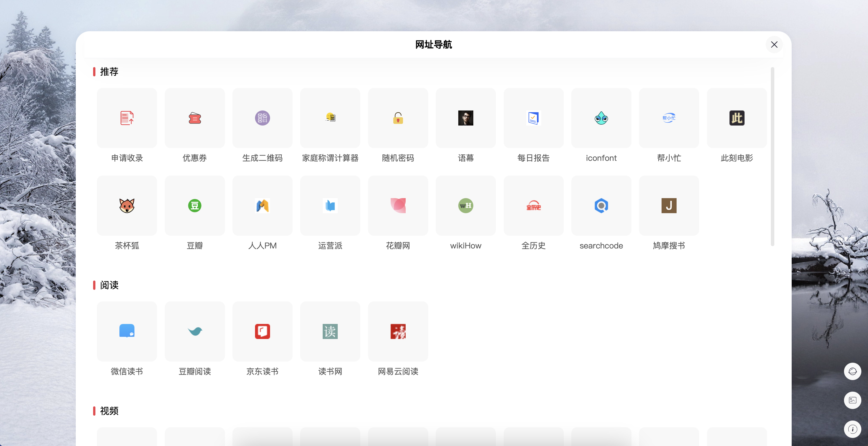The image size is (868, 446).
Task: Open the 优惠券 coupon tool
Action: [x=194, y=118]
